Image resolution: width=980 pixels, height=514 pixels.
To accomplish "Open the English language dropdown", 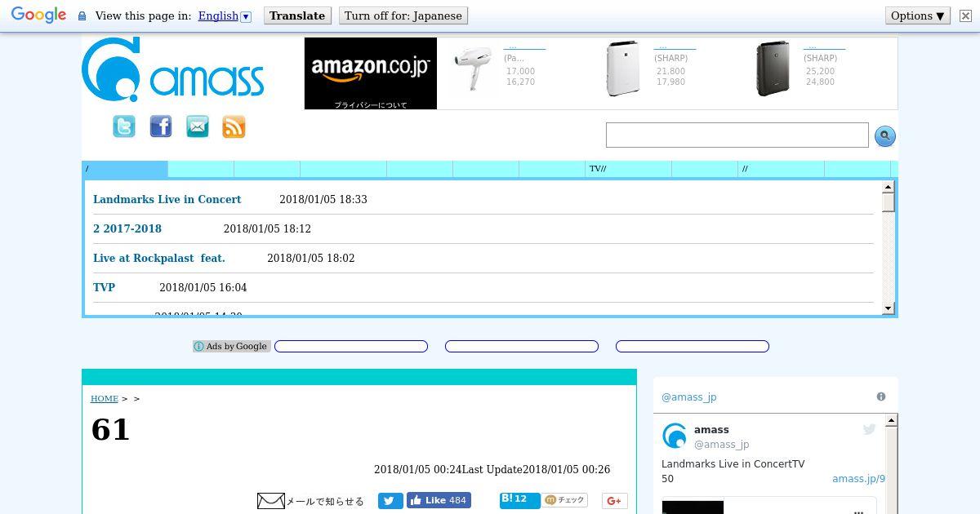I will (x=225, y=16).
